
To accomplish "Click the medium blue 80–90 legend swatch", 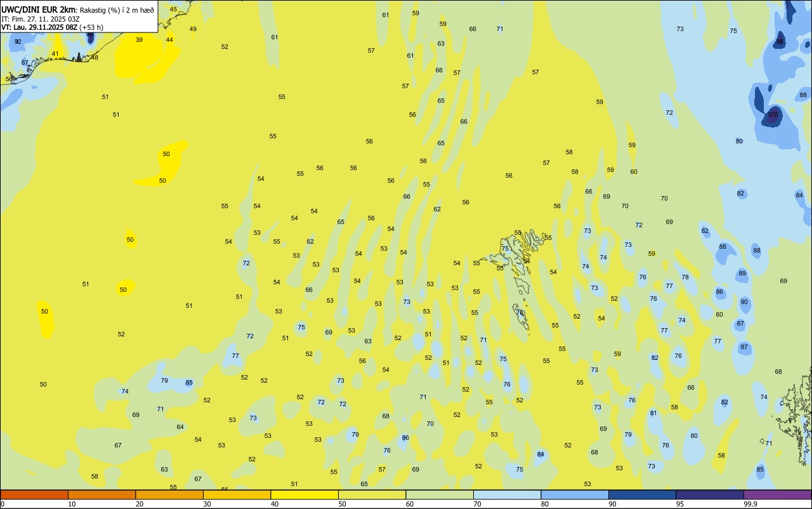I will tap(575, 494).
